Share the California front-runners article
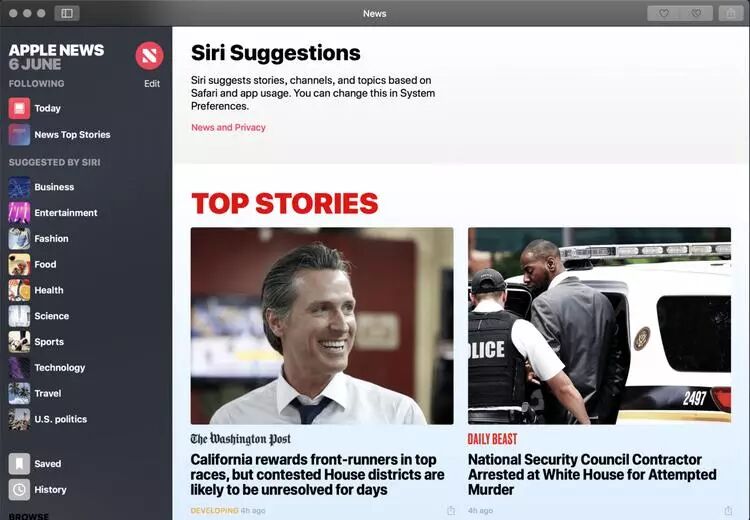This screenshot has width=750, height=520. 451,510
